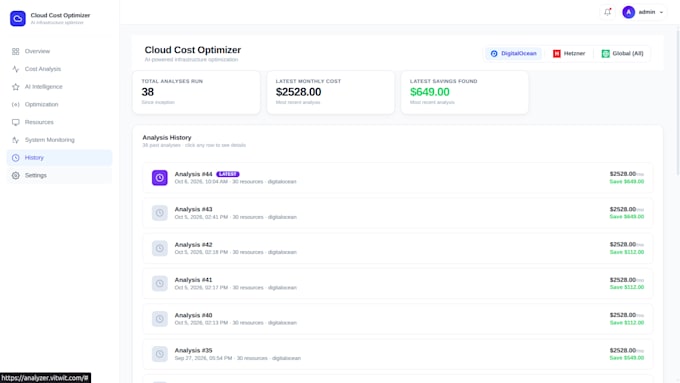The width and height of the screenshot is (680, 383).
Task: Click the Analysis #43 date line
Action: pyautogui.click(x=235, y=217)
